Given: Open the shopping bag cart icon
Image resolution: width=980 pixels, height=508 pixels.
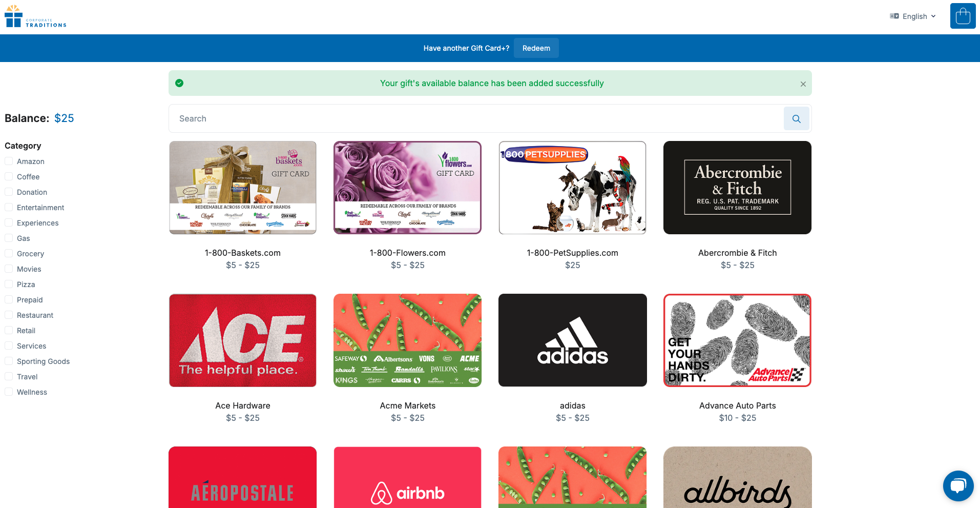Looking at the screenshot, I should (x=963, y=16).
